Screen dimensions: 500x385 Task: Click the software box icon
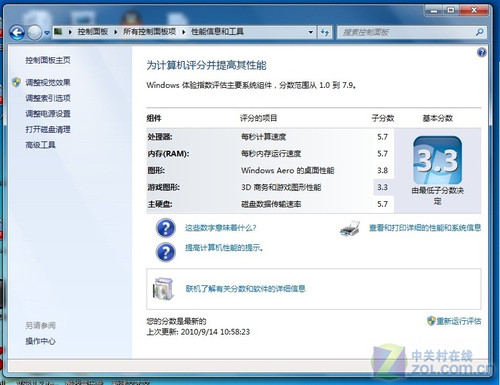coord(164,289)
